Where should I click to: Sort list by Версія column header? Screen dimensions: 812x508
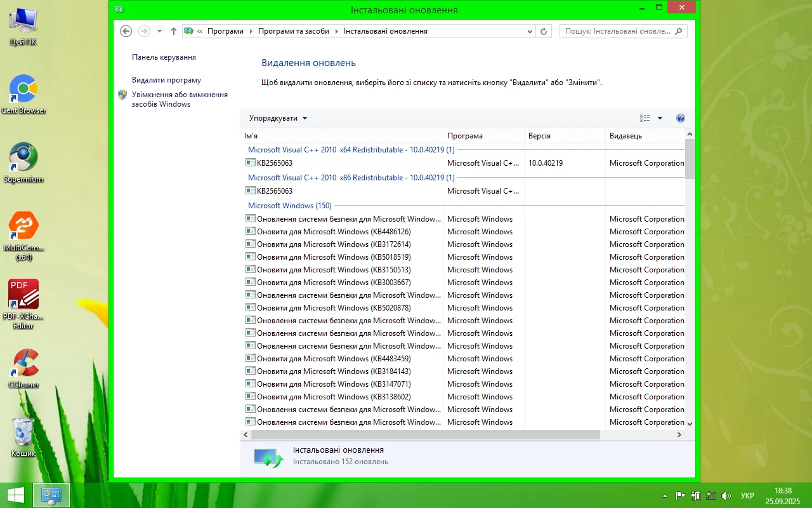539,136
